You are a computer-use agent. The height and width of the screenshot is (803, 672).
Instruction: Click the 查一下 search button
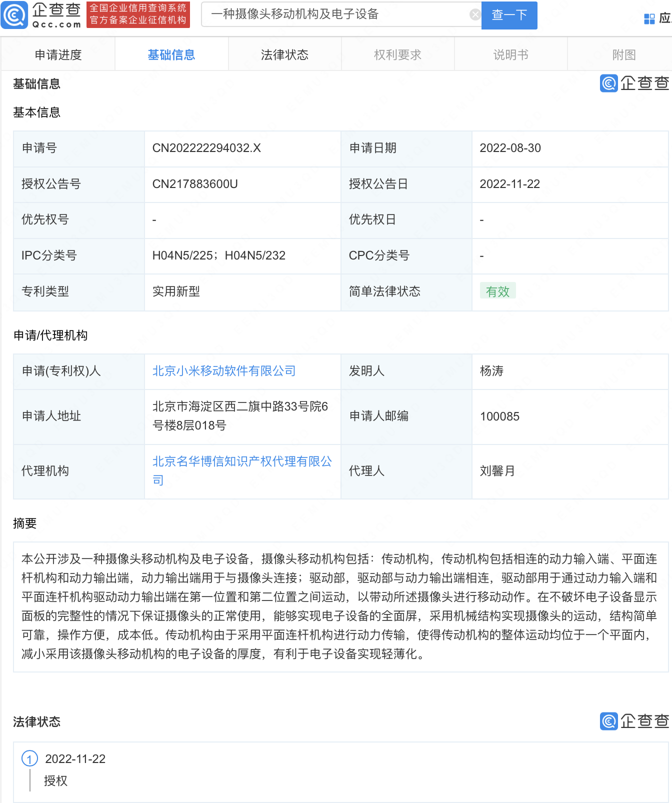509,15
